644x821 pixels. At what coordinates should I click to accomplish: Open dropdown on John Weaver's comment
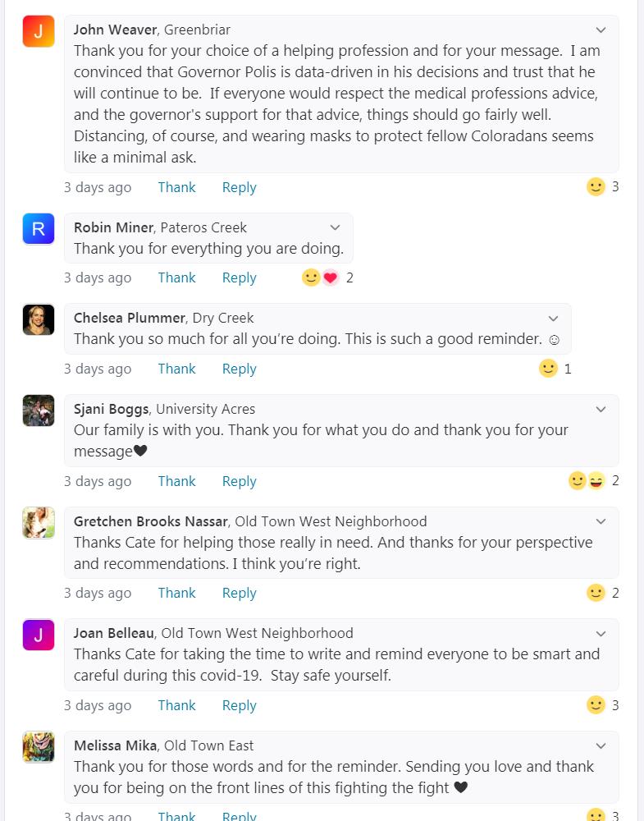(601, 30)
